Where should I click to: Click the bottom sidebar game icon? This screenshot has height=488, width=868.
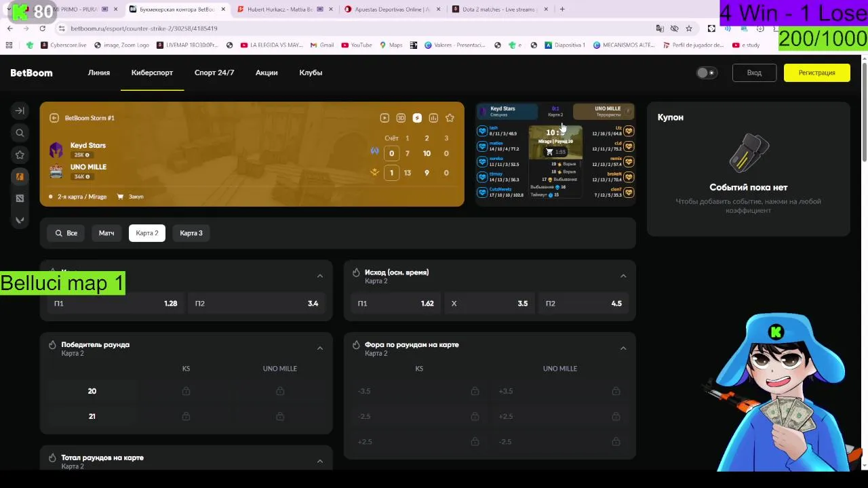[x=20, y=220]
